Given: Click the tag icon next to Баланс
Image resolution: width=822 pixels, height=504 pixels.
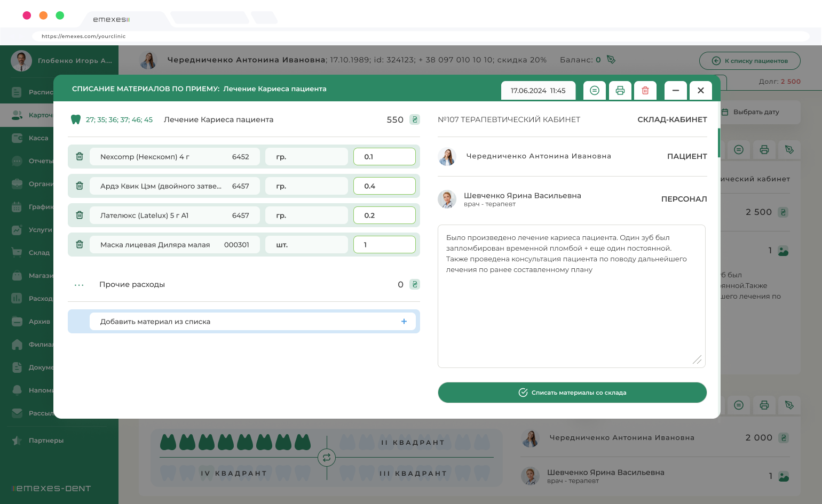Looking at the screenshot, I should (611, 60).
